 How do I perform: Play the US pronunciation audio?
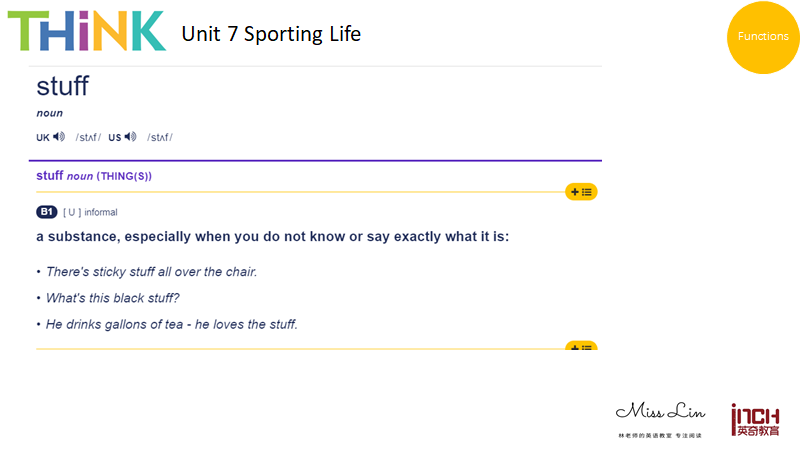[131, 137]
